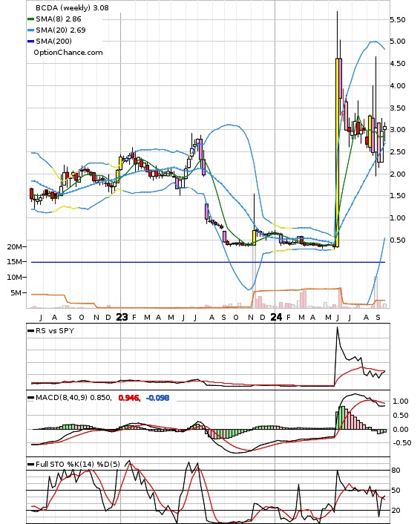The image size is (420, 524).
Task: Click the red 0.946 MACD signal value
Action: pyautogui.click(x=129, y=398)
